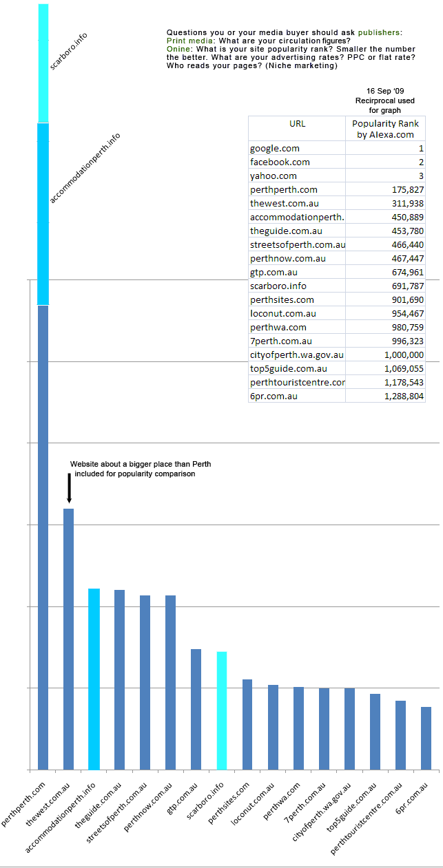
Task: Click the thewest.com.au chart bar
Action: click(68, 639)
